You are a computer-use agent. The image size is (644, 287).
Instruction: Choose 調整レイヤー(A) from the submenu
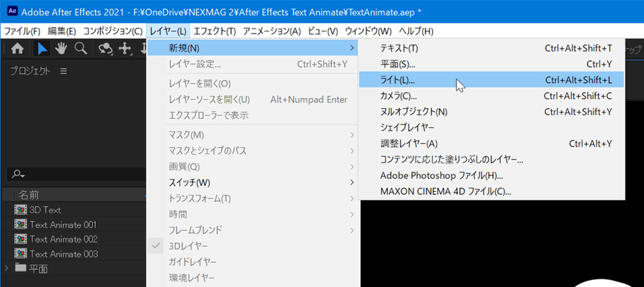(x=492, y=144)
